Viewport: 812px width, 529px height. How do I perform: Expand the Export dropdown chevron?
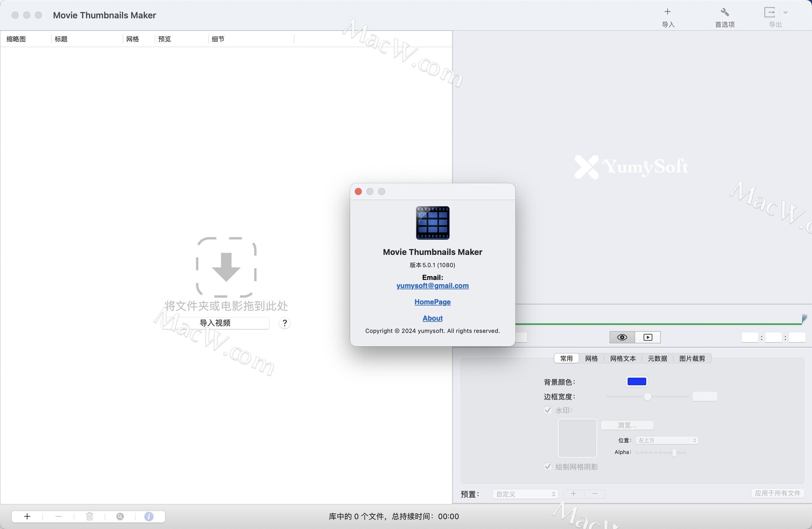coord(785,12)
